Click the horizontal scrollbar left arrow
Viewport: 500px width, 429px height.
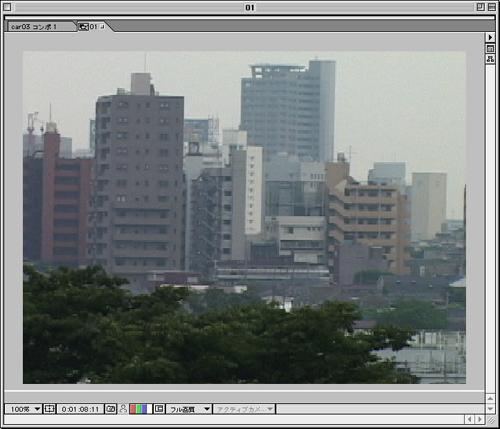[470, 419]
